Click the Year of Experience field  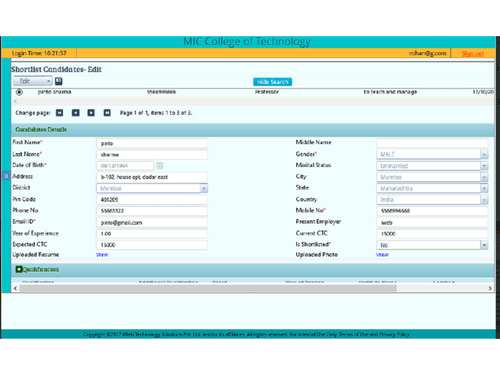point(152,234)
